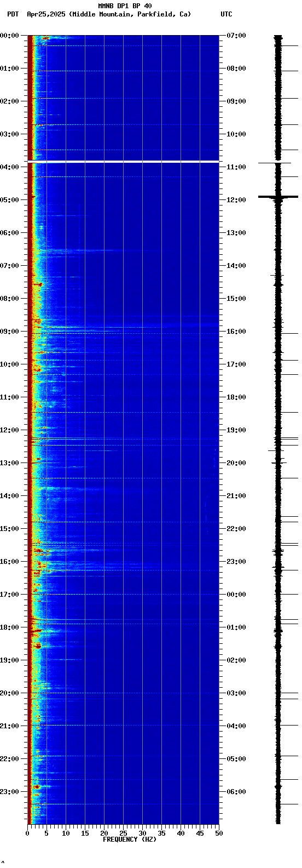302x868 pixels.
Task: Click the PDT axis label '03:00'
Action: [9, 134]
